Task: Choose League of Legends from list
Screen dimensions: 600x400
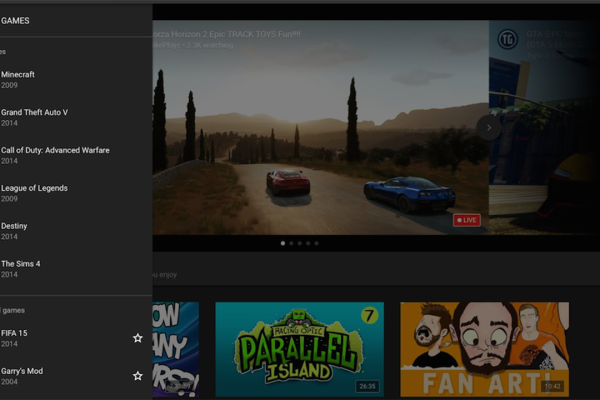Action: [x=76, y=193]
